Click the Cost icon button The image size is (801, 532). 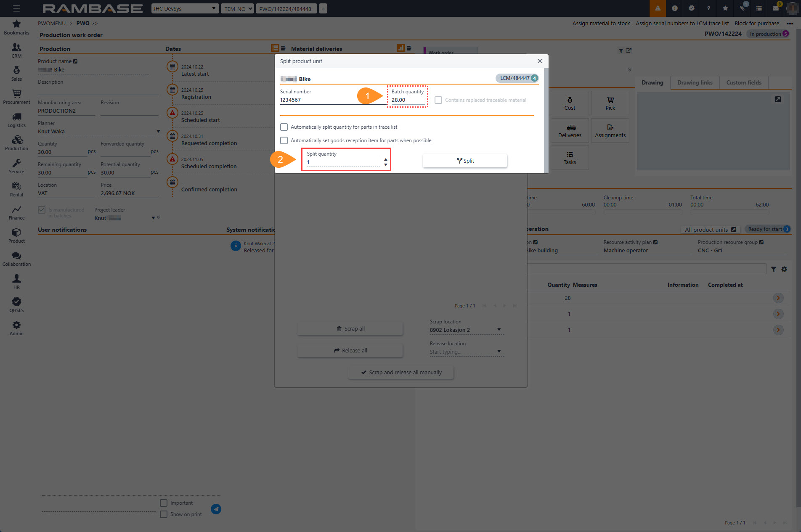(x=570, y=103)
